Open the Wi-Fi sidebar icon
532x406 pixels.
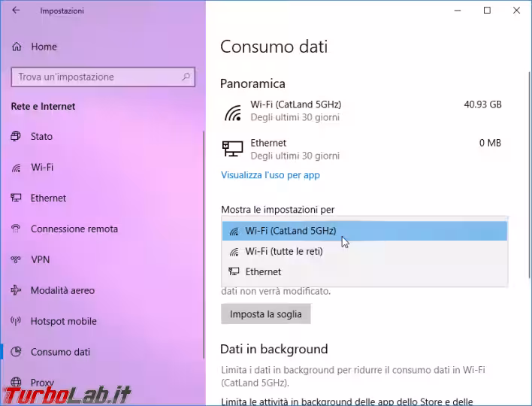[x=16, y=168]
